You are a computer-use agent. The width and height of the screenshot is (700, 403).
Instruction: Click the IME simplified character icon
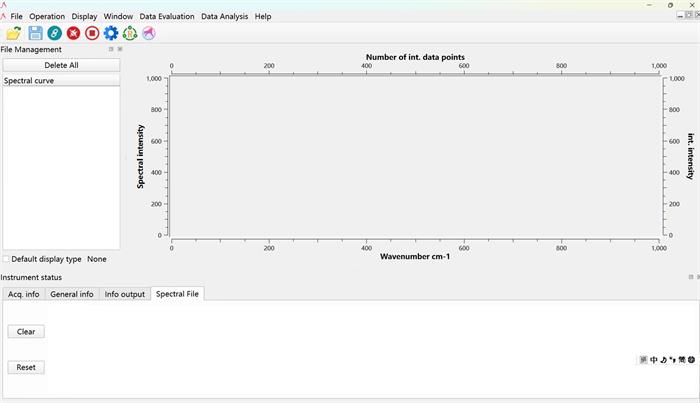[682, 360]
